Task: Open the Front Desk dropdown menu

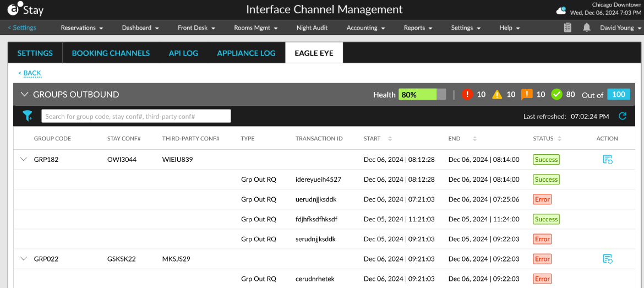Action: point(197,28)
